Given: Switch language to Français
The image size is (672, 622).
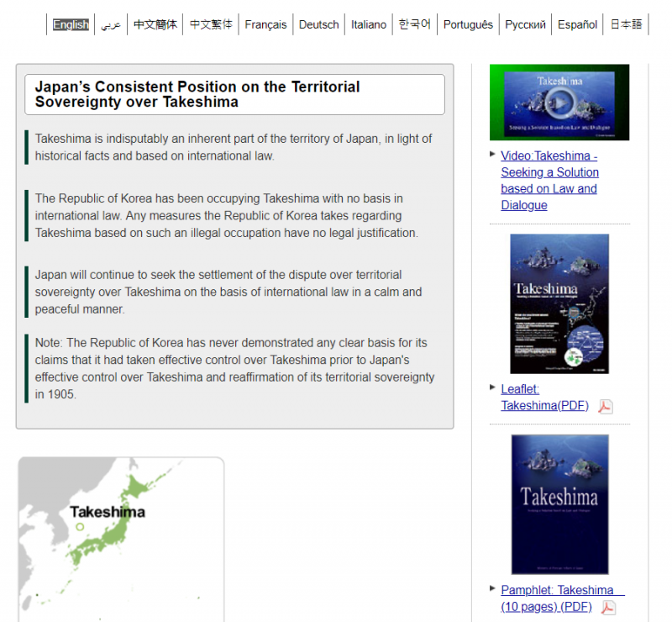Looking at the screenshot, I should pos(265,24).
